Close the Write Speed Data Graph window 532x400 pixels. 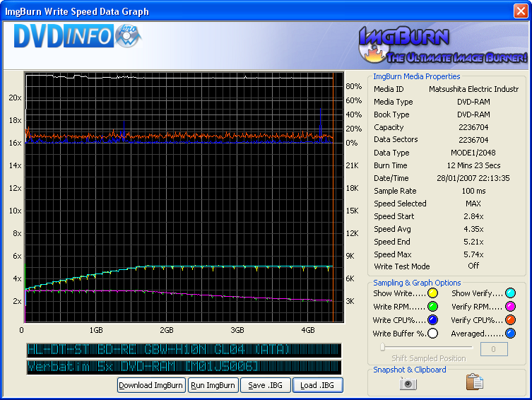tap(520, 11)
